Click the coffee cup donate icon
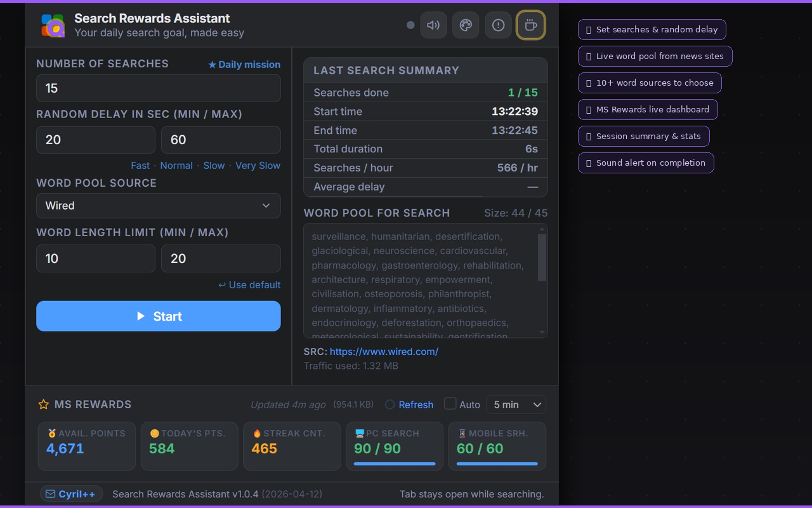 click(531, 25)
